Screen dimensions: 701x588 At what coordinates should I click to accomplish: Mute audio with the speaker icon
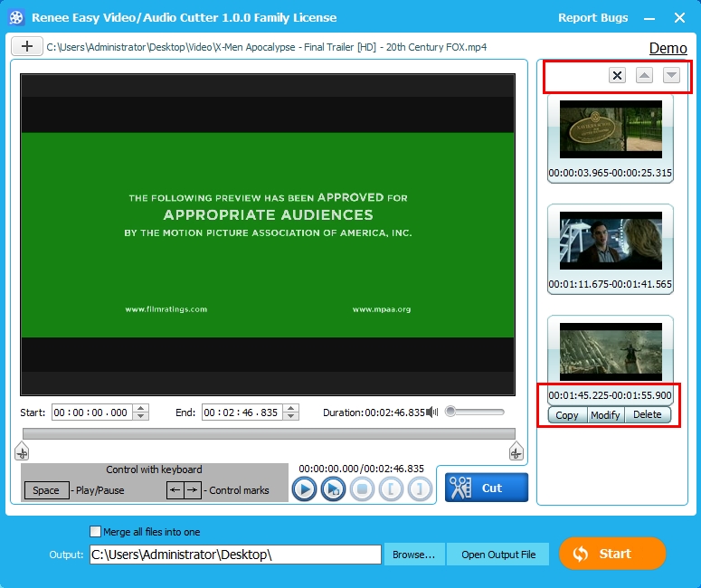(x=432, y=412)
